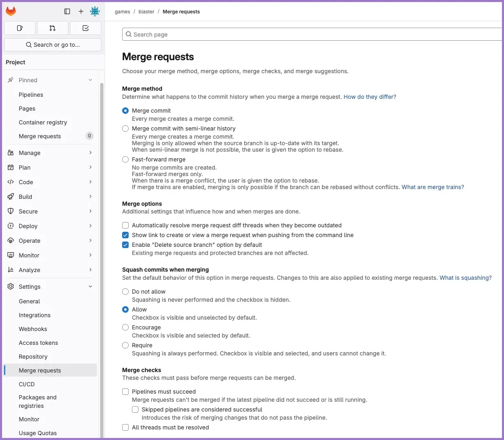The image size is (504, 440).
Task: Open the to-do list icon
Action: (x=85, y=28)
